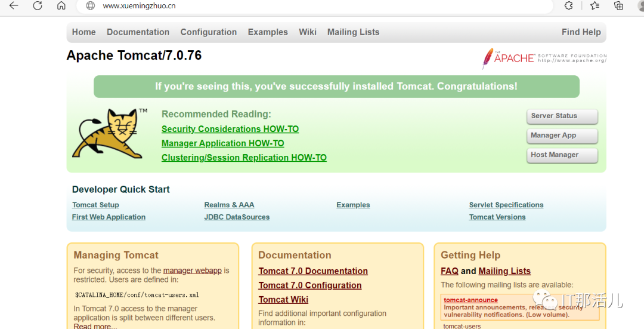Click the Developer Quick Start heading
The width and height of the screenshot is (644, 329).
coord(120,190)
